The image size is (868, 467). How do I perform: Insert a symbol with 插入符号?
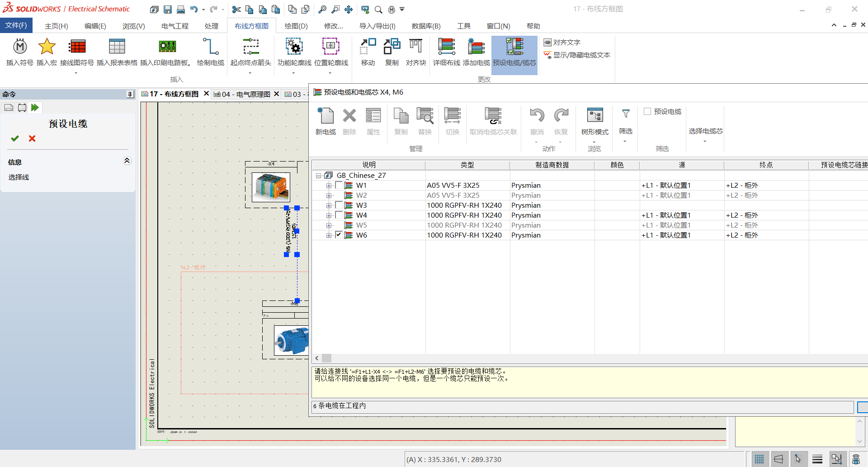tap(20, 52)
